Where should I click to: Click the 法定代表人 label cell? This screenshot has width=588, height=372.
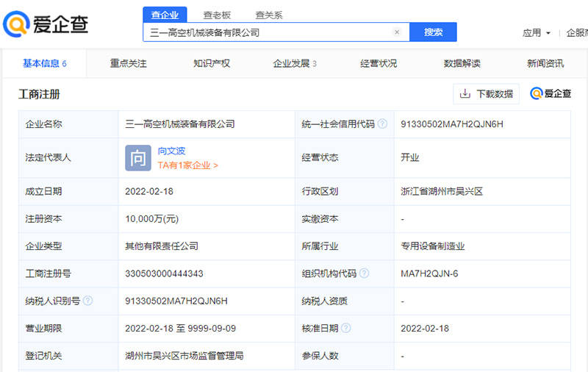[x=68, y=157]
